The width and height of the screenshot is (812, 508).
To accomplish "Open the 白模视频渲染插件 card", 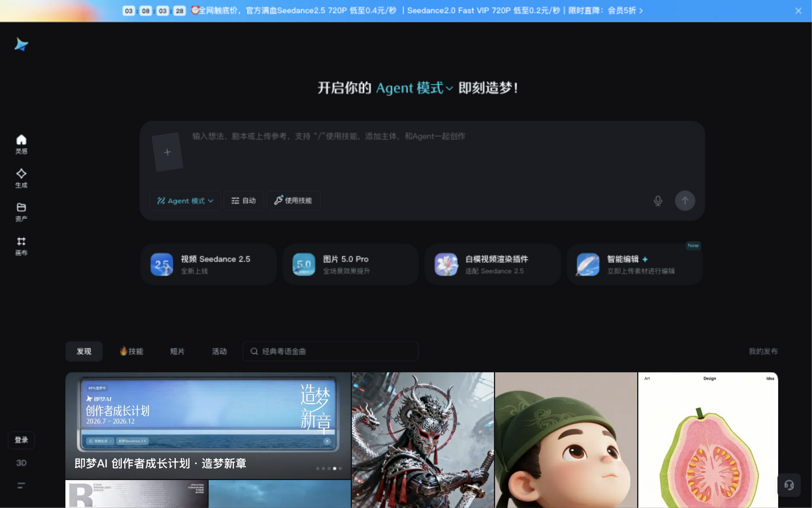I will coord(493,264).
